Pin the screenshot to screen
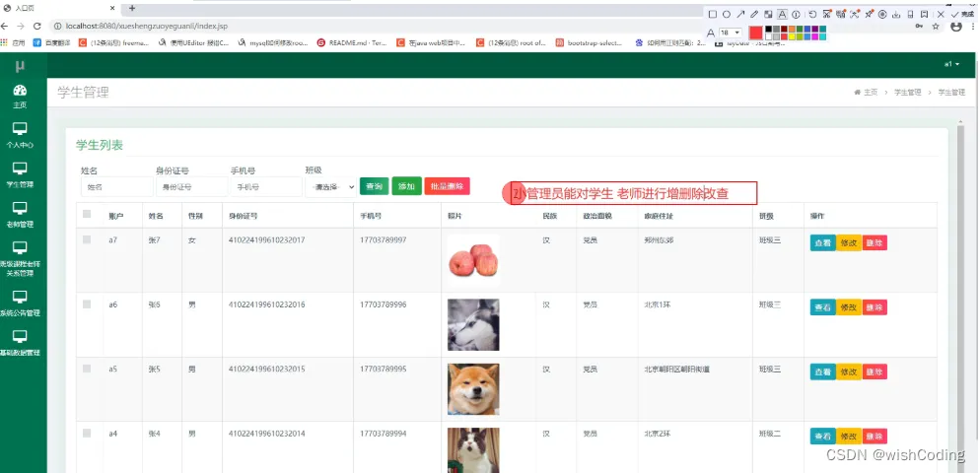The height and width of the screenshot is (473, 980). [x=869, y=14]
